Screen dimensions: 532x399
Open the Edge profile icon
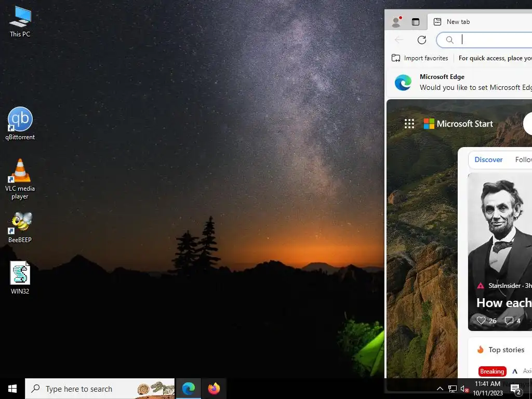[x=396, y=22]
